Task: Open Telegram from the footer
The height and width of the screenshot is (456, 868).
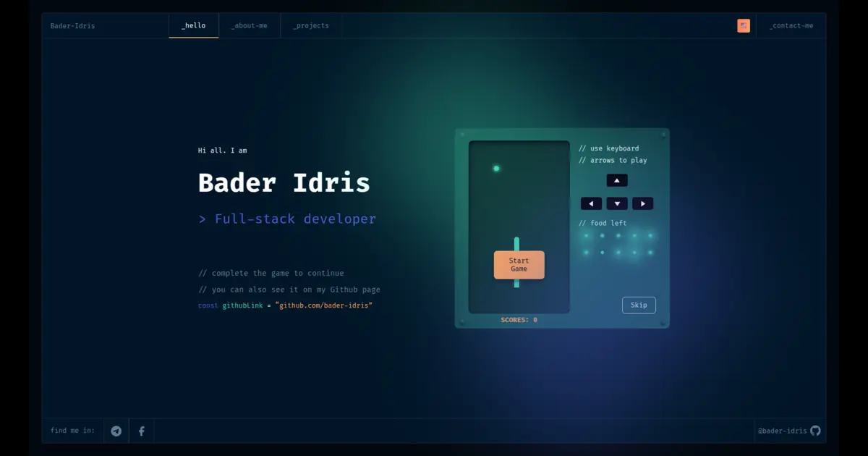Action: point(116,431)
